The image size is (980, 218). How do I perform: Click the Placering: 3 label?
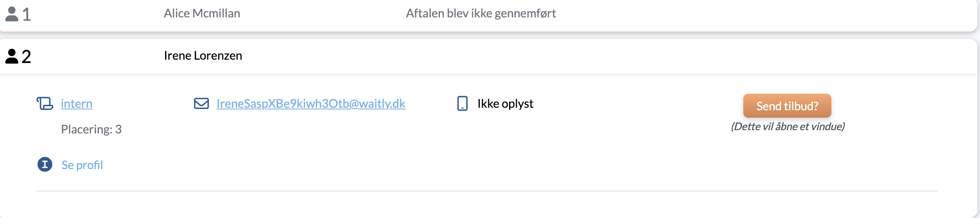(91, 129)
